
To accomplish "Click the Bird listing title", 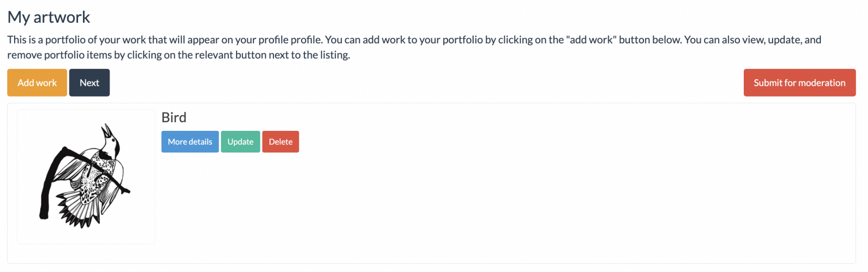I will point(174,117).
